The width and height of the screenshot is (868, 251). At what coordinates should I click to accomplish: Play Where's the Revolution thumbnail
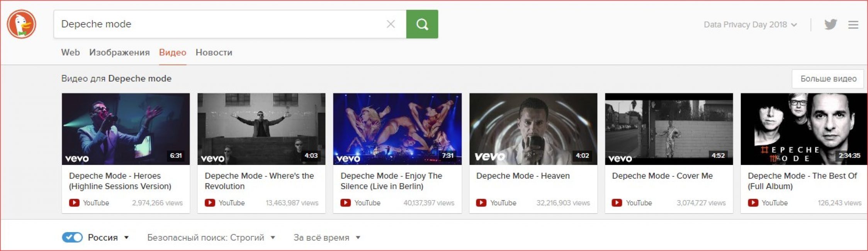(262, 129)
